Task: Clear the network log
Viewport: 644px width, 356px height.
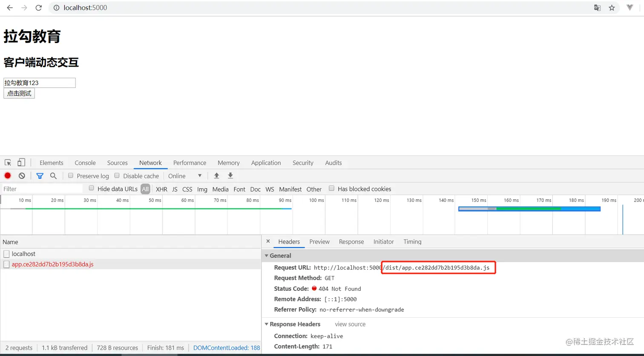Action: coord(22,175)
